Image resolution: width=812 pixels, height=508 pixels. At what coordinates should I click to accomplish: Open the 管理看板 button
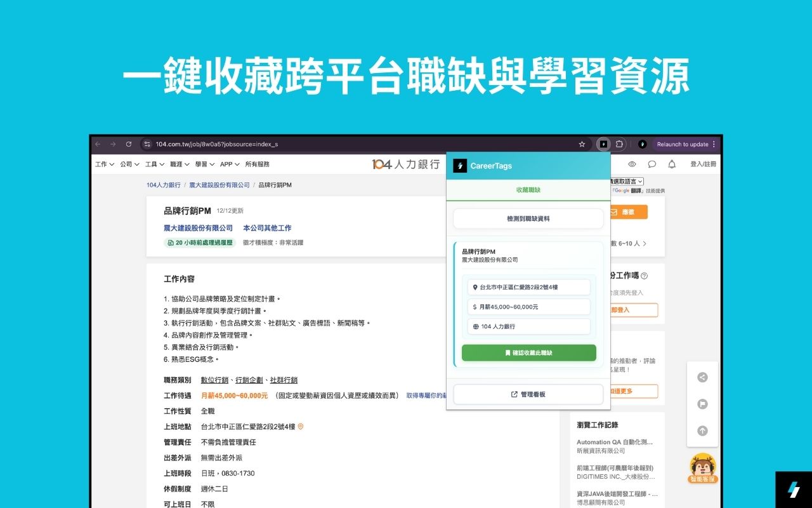(528, 394)
